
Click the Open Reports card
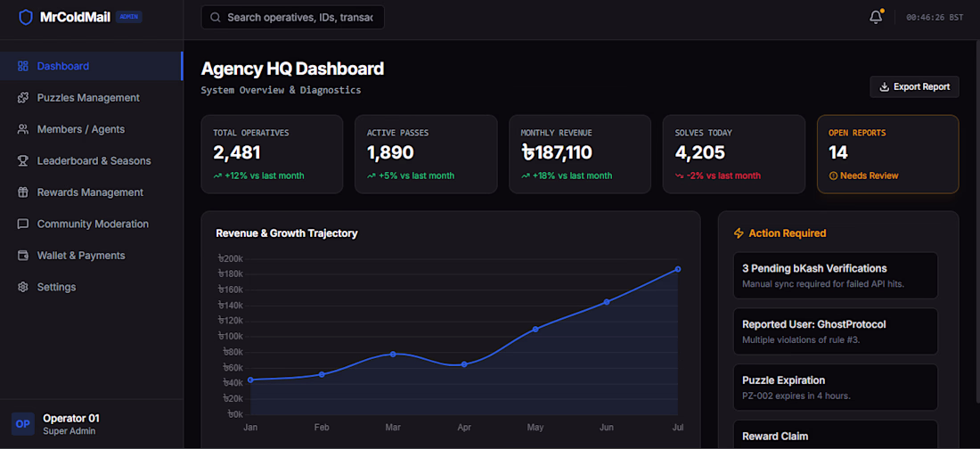[888, 154]
